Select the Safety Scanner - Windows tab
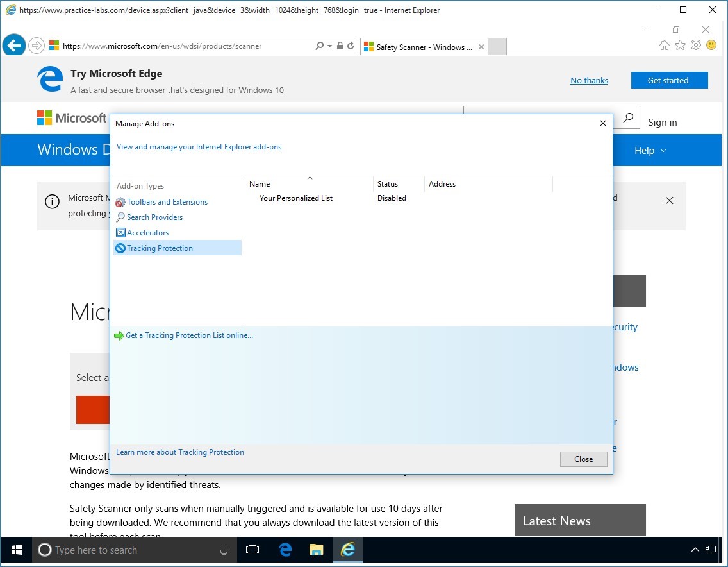 click(x=424, y=47)
